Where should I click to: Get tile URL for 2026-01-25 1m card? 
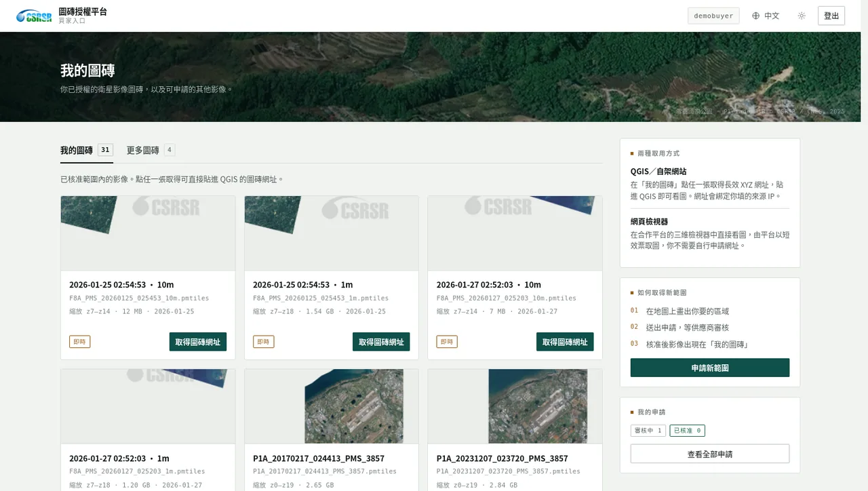click(x=381, y=342)
